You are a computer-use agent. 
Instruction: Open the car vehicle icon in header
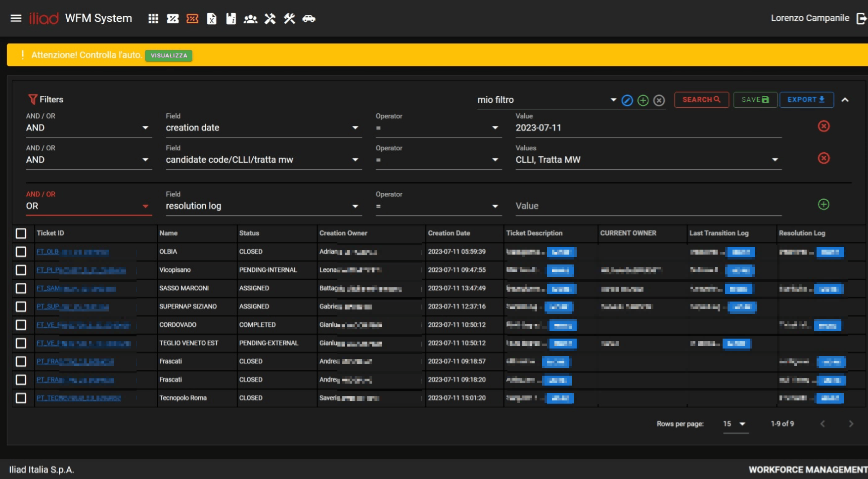(x=309, y=19)
